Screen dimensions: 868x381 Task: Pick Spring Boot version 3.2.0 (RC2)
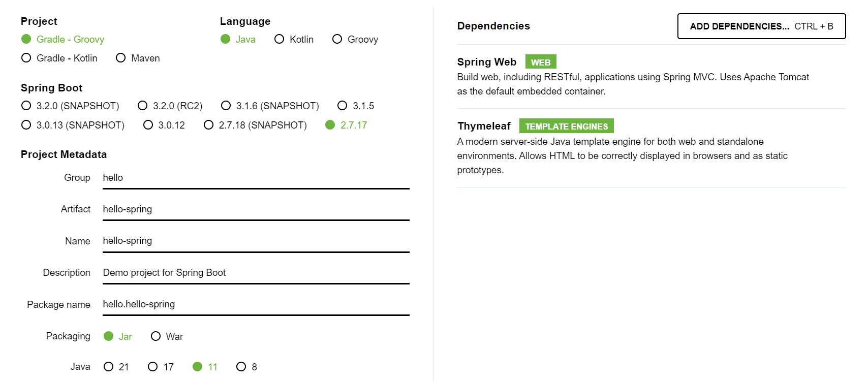coord(143,106)
